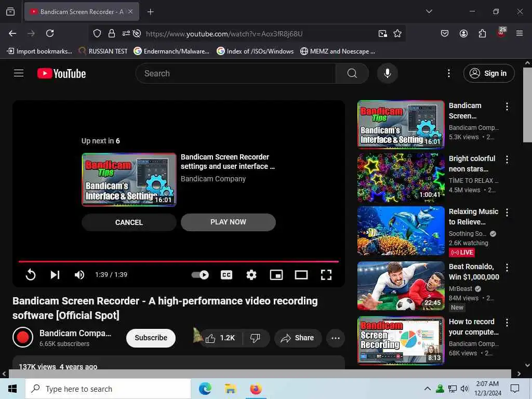Dislike the video thumbs-down
The width and height of the screenshot is (532, 399).
(x=256, y=338)
